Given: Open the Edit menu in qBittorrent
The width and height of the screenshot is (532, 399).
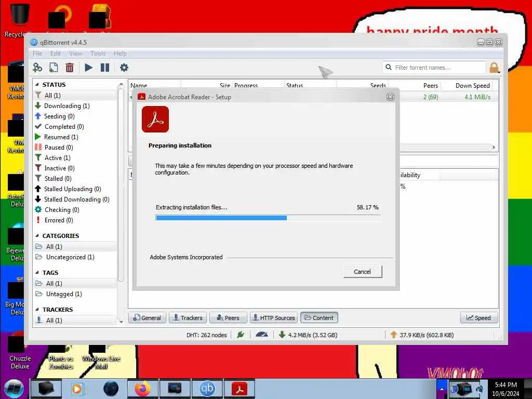Looking at the screenshot, I should (55, 54).
